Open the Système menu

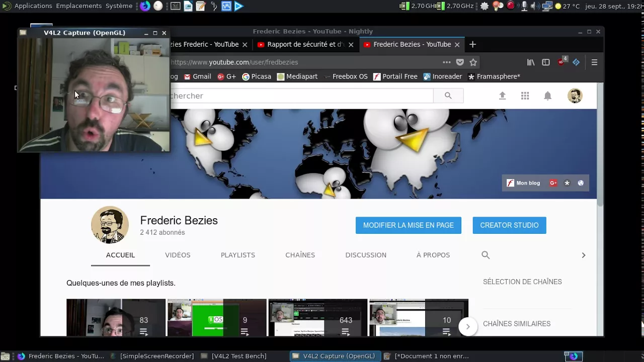point(119,6)
